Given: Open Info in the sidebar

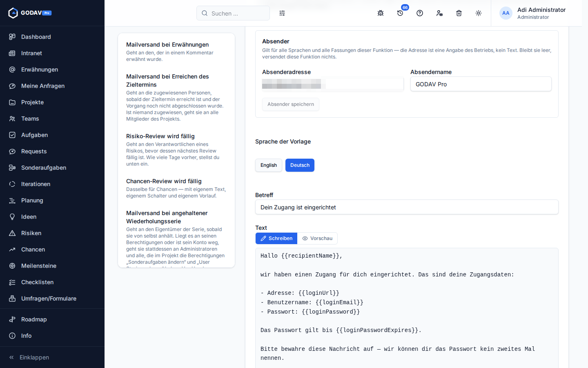Looking at the screenshot, I should pyautogui.click(x=52, y=336).
